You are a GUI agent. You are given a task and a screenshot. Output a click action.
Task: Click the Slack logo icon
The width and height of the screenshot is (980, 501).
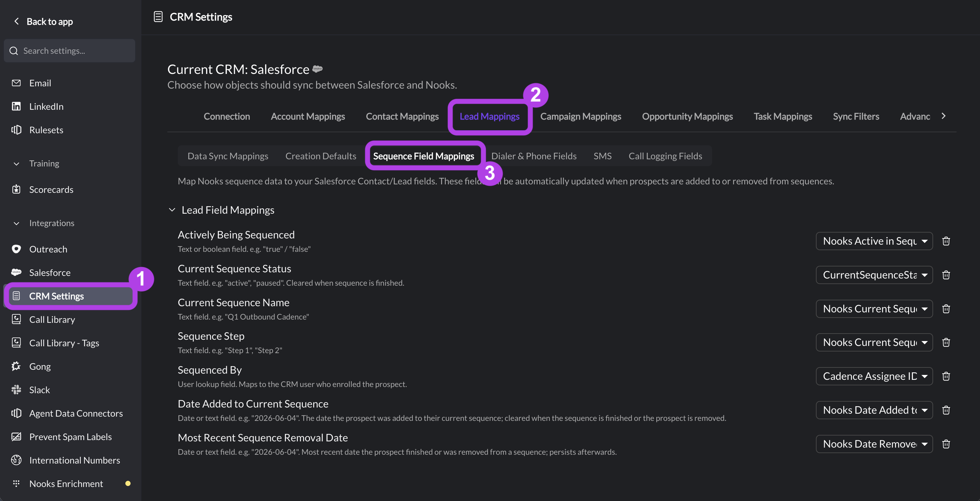pos(16,390)
